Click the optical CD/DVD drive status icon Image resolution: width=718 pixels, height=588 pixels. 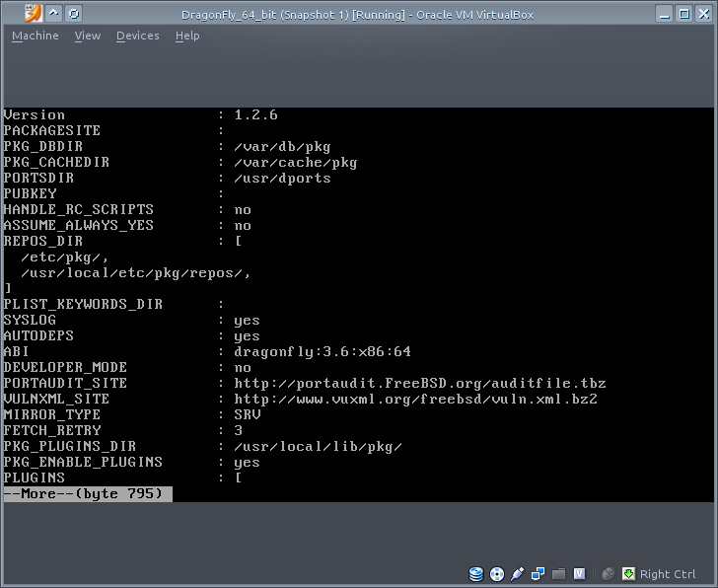(x=496, y=574)
